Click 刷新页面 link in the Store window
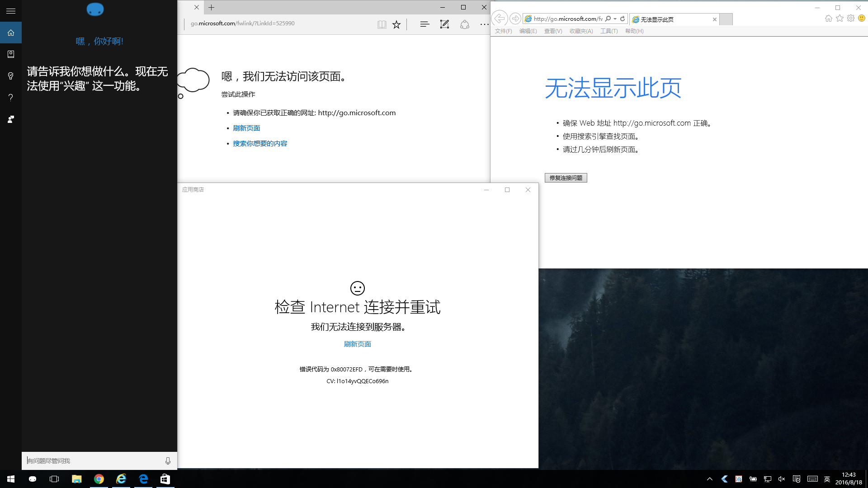Image resolution: width=868 pixels, height=488 pixels. [x=357, y=344]
